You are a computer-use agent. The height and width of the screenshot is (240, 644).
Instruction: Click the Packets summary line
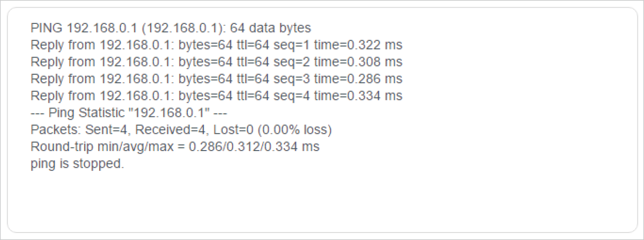[181, 130]
